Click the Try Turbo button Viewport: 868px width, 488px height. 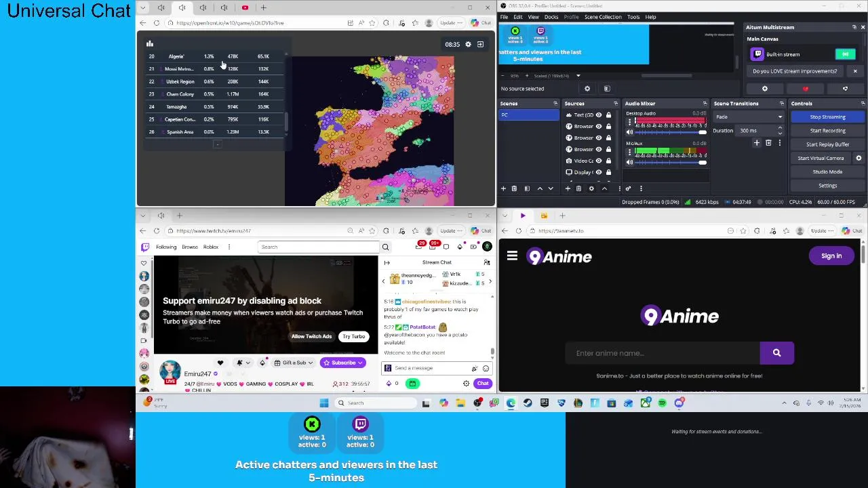(353, 336)
